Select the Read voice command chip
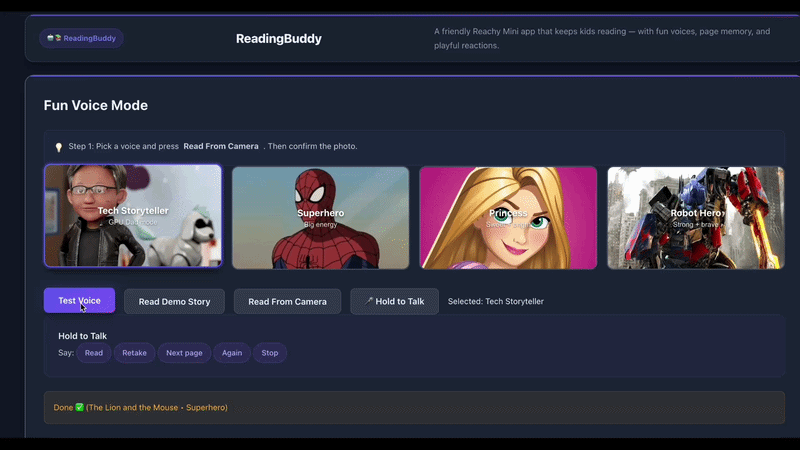800x450 pixels. click(94, 353)
